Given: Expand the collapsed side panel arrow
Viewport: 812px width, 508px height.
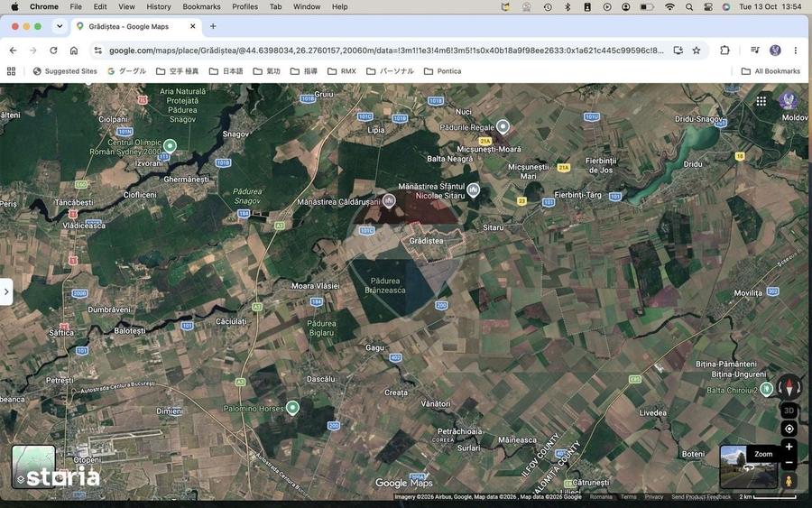Looking at the screenshot, I should click(6, 292).
